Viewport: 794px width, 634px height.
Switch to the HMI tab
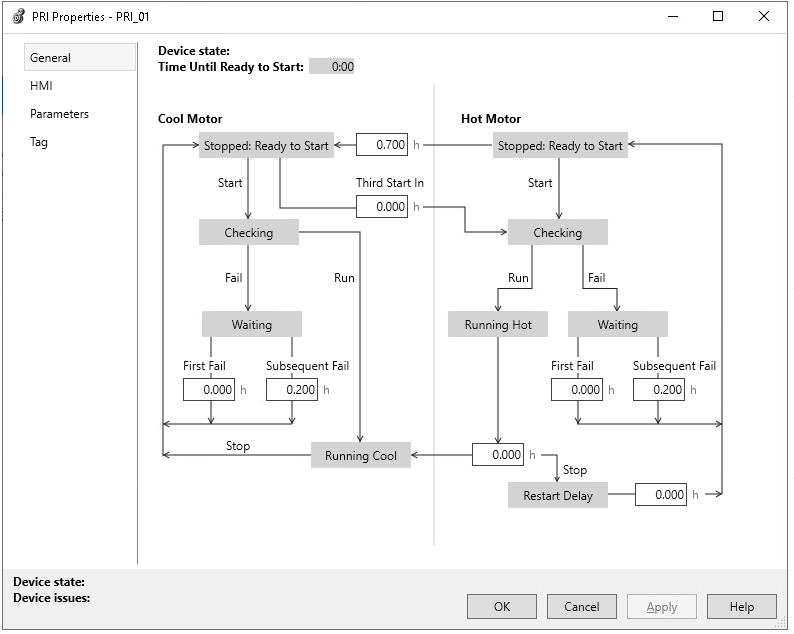tap(42, 86)
